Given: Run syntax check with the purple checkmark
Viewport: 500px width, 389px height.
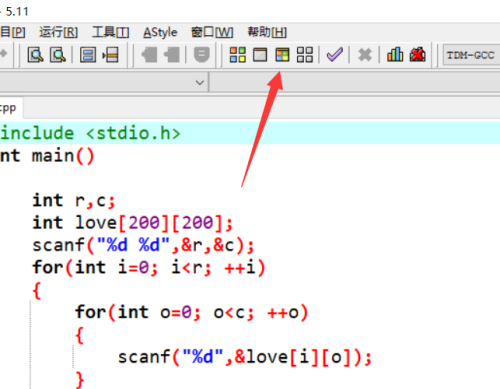Looking at the screenshot, I should pyautogui.click(x=335, y=55).
